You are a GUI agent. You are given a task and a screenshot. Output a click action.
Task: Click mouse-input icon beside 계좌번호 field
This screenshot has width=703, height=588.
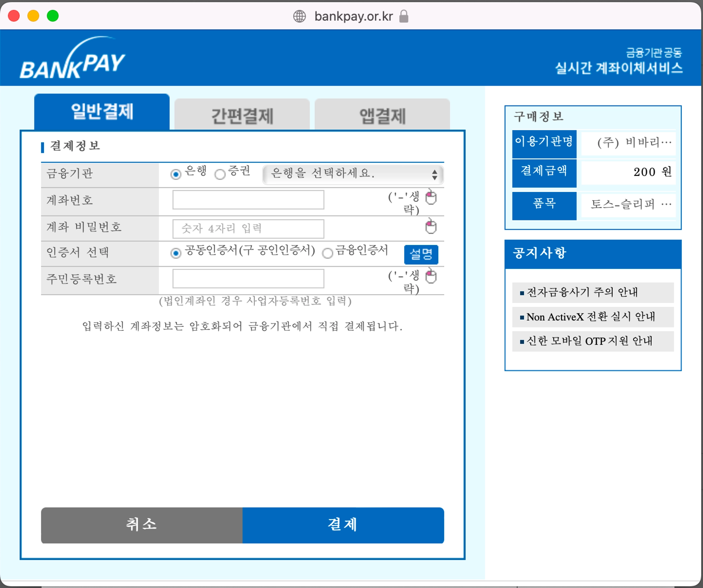coord(431,197)
